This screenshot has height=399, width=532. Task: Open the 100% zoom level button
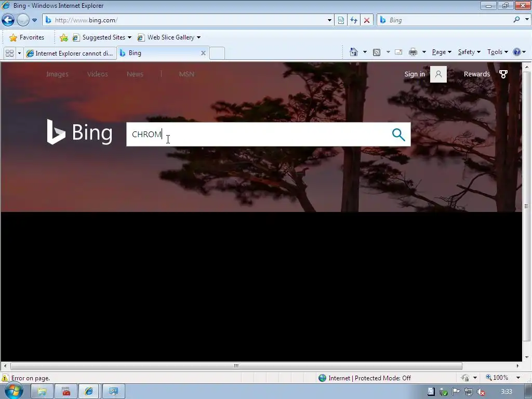[x=497, y=378]
